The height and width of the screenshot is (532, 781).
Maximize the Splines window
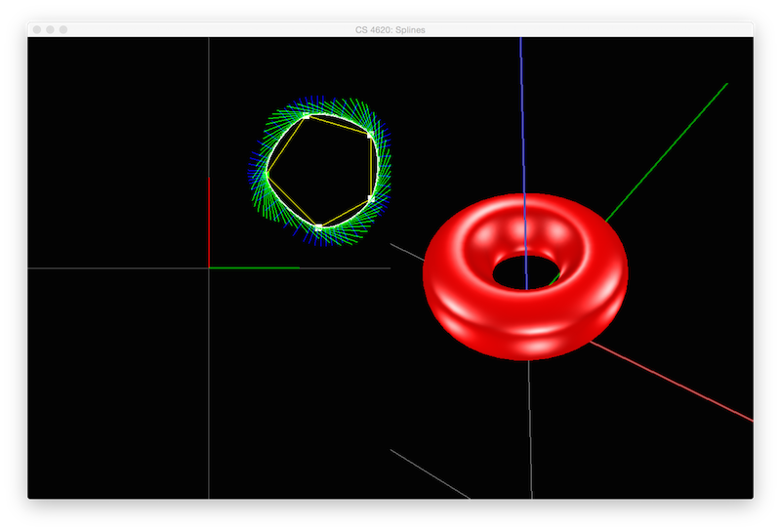[64, 30]
